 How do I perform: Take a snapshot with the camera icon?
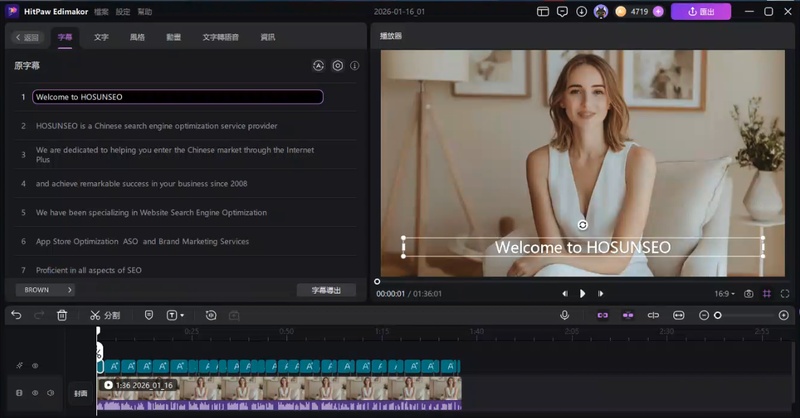(x=748, y=294)
